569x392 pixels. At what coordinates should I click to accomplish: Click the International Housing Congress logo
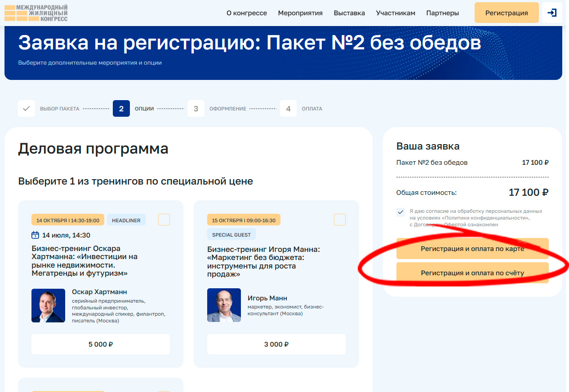pyautogui.click(x=36, y=13)
